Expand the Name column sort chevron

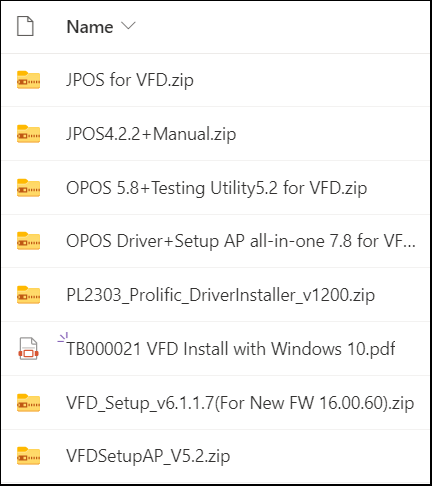(x=128, y=26)
